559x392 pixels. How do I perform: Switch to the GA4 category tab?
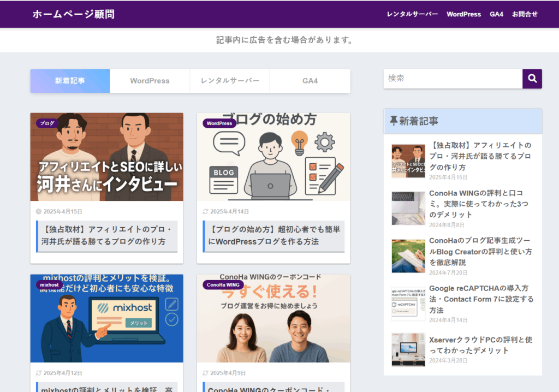310,81
